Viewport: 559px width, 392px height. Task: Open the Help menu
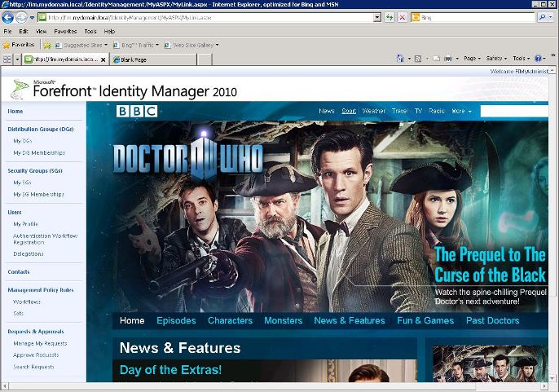pos(109,32)
